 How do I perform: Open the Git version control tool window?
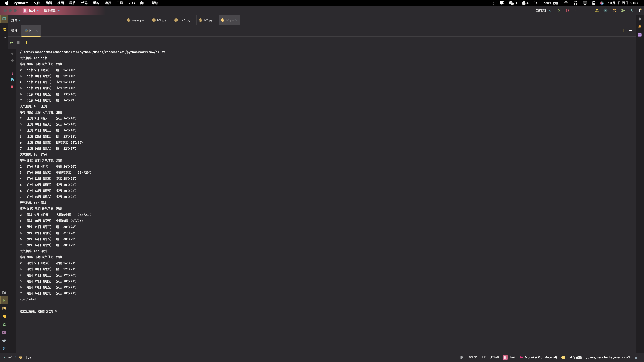click(x=4, y=349)
